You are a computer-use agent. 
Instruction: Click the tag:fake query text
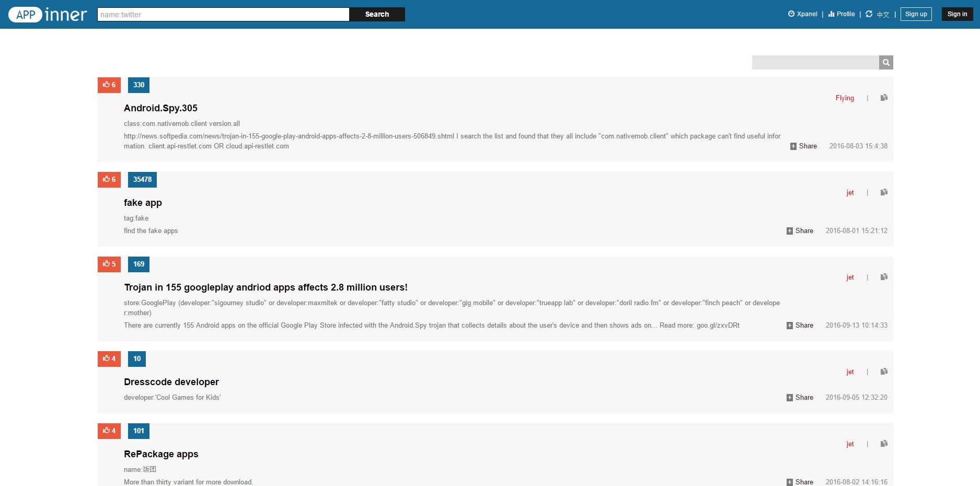tap(136, 218)
